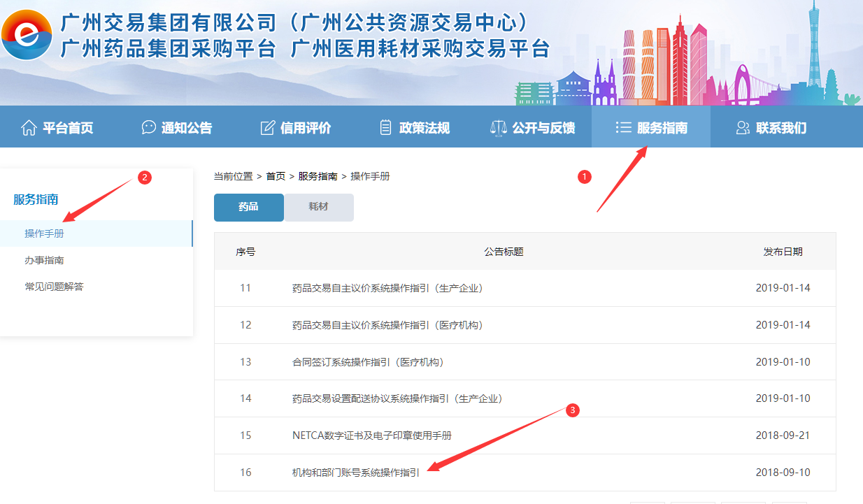
Task: Switch to the 耗材 tab
Action: pos(319,208)
